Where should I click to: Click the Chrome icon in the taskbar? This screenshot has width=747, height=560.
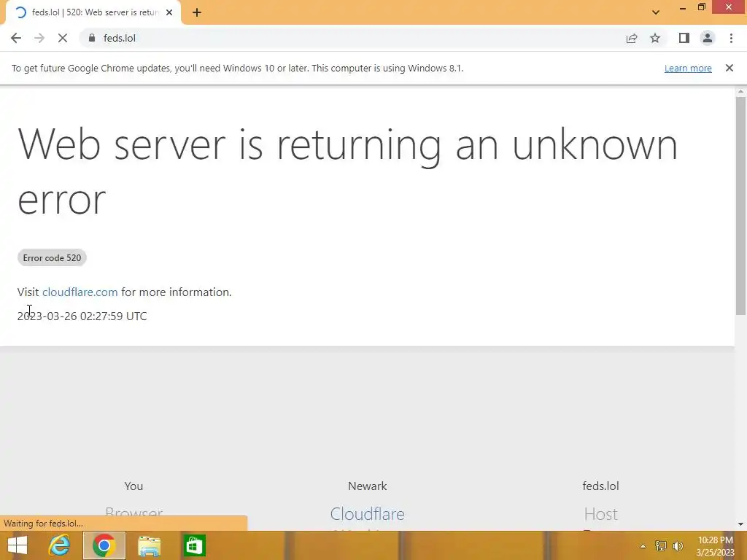(104, 545)
